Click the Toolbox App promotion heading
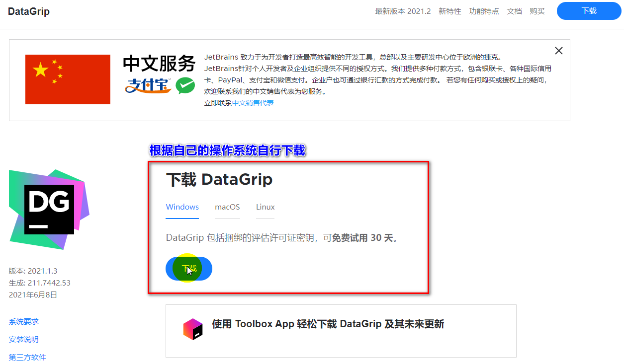The height and width of the screenshot is (364, 624). pos(328,324)
